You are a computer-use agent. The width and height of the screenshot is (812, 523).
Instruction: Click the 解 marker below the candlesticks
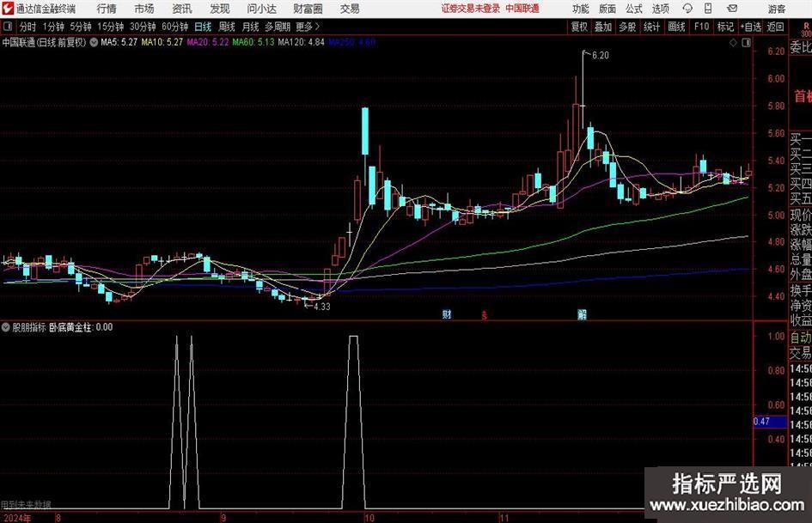point(582,314)
